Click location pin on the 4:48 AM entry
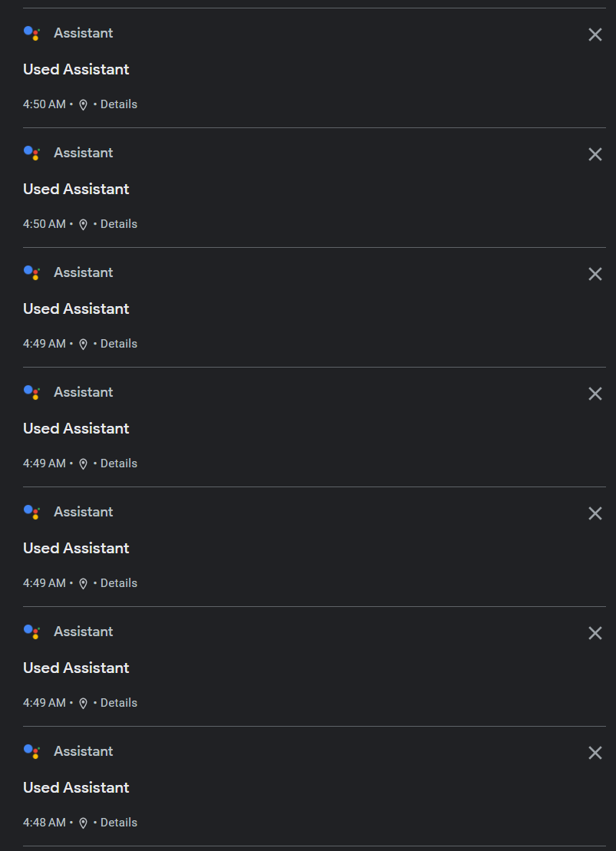Screen dimensions: 616x851 pyautogui.click(x=84, y=823)
